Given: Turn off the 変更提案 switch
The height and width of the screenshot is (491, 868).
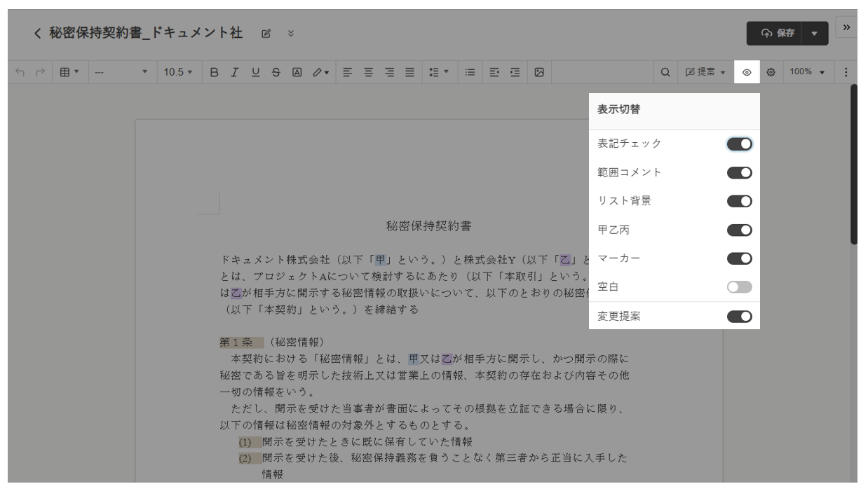Looking at the screenshot, I should tap(739, 317).
